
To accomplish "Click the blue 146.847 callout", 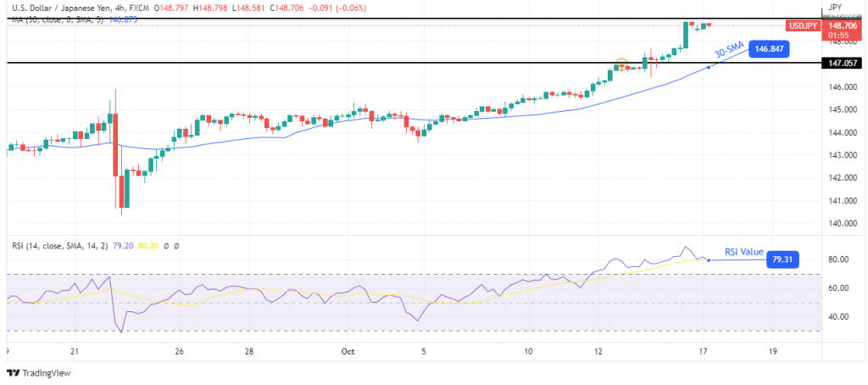I will click(x=769, y=49).
